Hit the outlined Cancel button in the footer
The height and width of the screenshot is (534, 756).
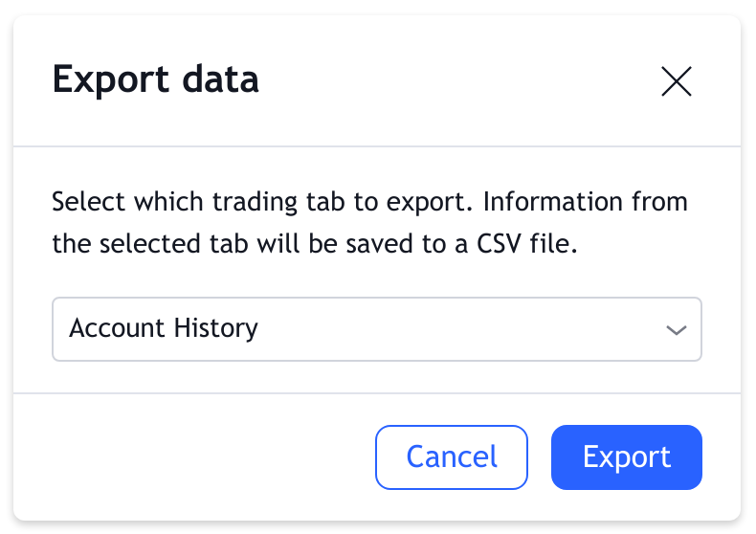click(452, 456)
